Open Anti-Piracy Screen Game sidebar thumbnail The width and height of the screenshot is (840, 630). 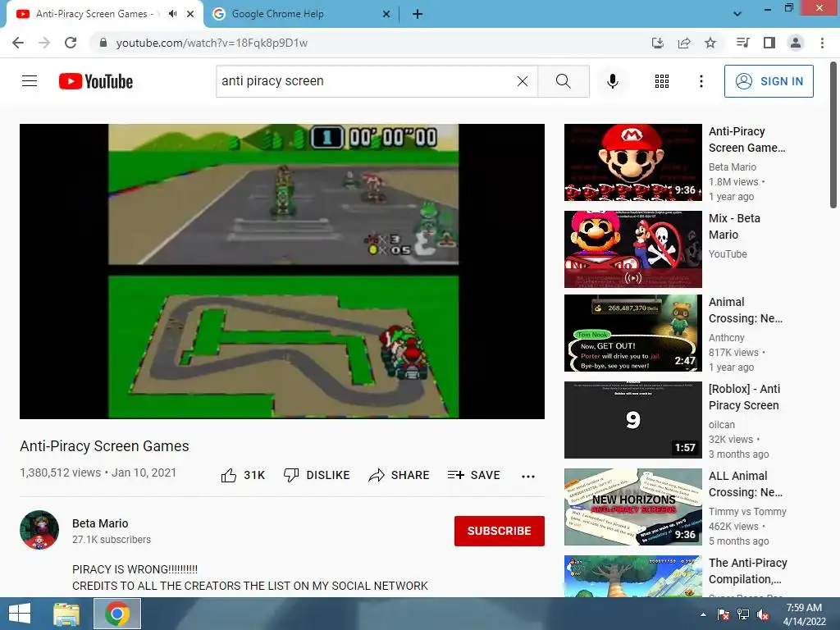point(632,162)
